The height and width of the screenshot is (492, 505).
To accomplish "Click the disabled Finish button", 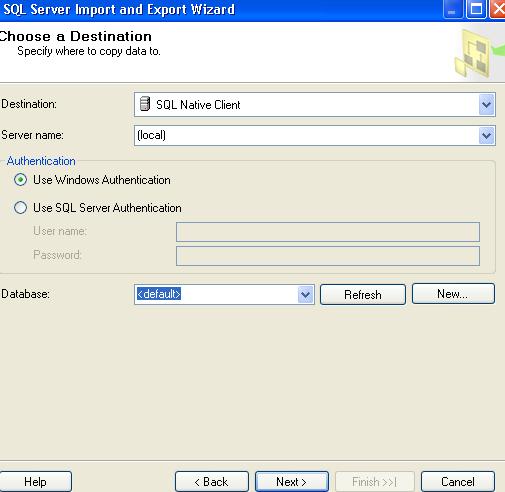I will [375, 482].
